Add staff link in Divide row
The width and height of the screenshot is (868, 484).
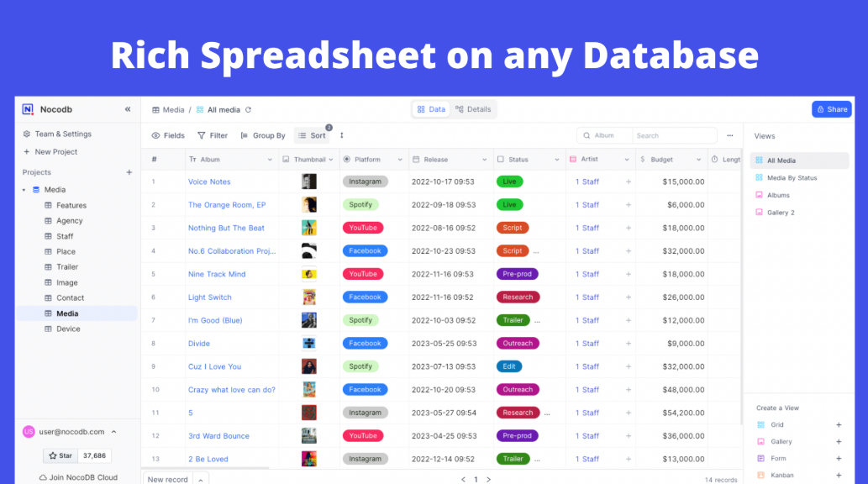(629, 344)
